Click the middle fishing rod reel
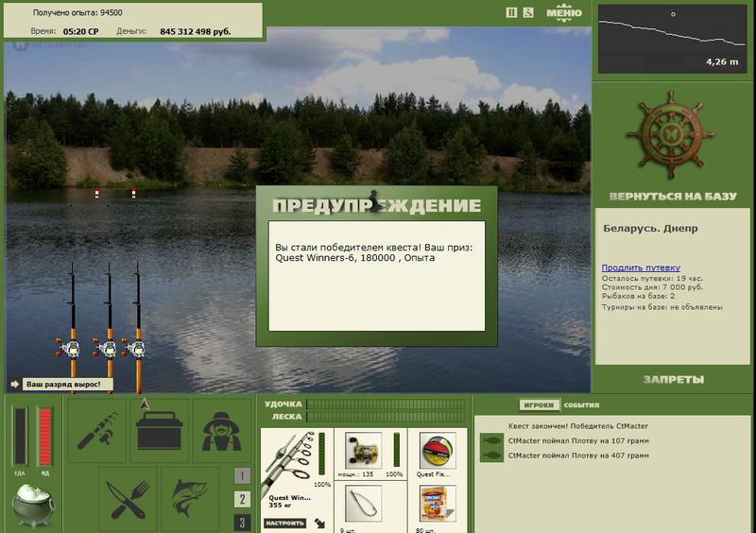Screen dimensions: 756x533 106,349
